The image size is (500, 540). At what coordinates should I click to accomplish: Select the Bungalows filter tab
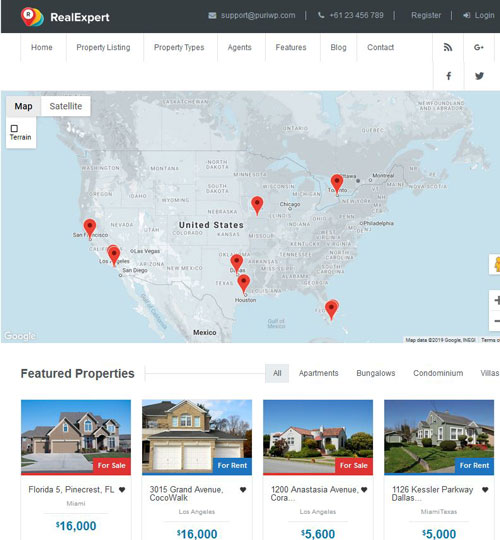point(376,373)
